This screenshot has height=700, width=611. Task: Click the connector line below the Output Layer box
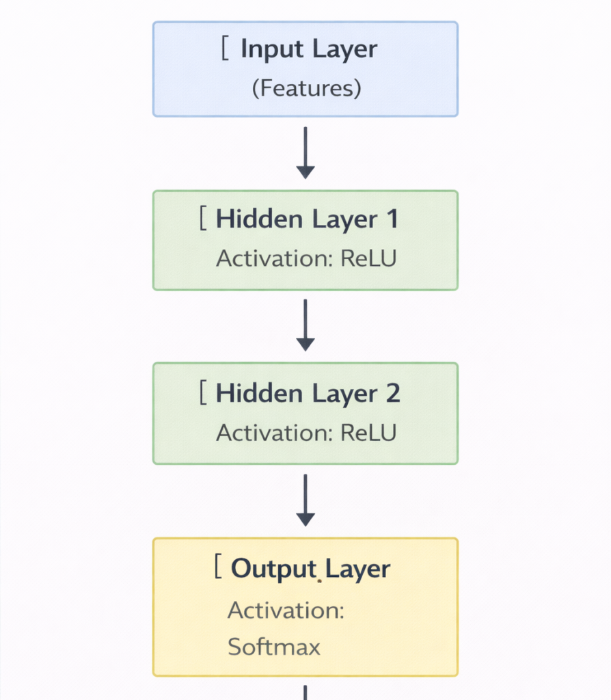coord(305,692)
